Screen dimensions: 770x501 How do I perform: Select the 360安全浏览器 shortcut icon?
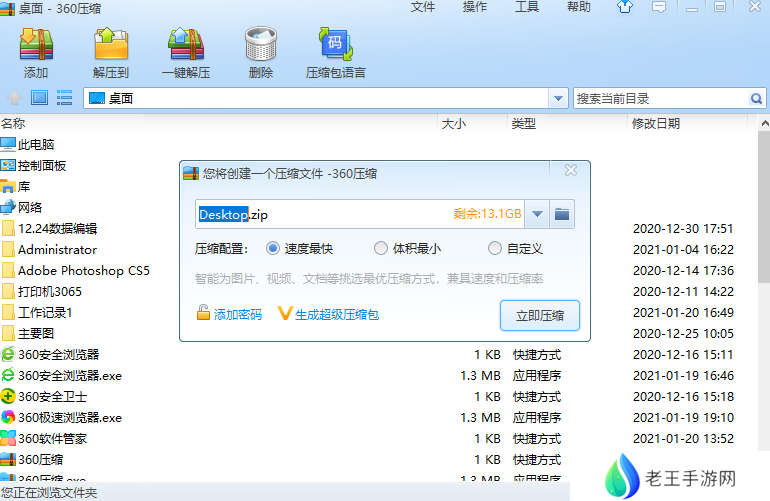coord(8,354)
